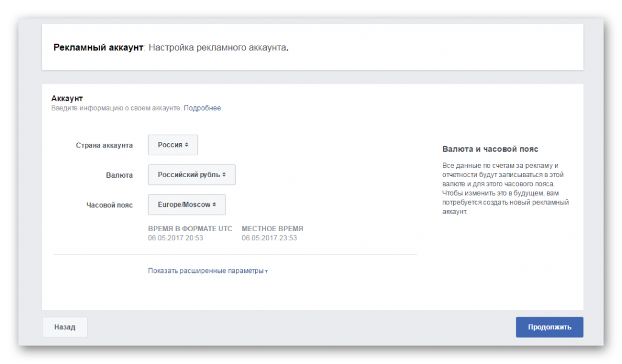
Task: Expand Показать расширенные параметры section
Action: (206, 271)
